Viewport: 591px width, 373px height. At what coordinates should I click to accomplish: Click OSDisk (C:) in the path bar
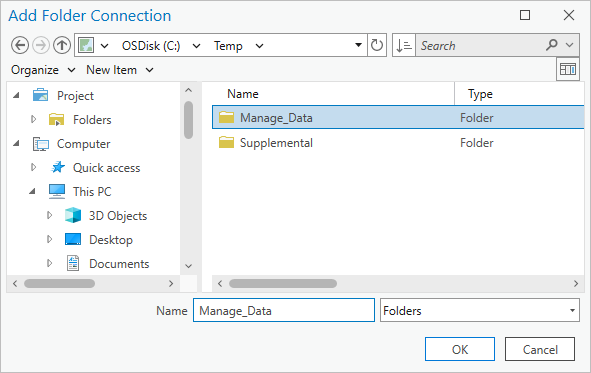(x=151, y=46)
